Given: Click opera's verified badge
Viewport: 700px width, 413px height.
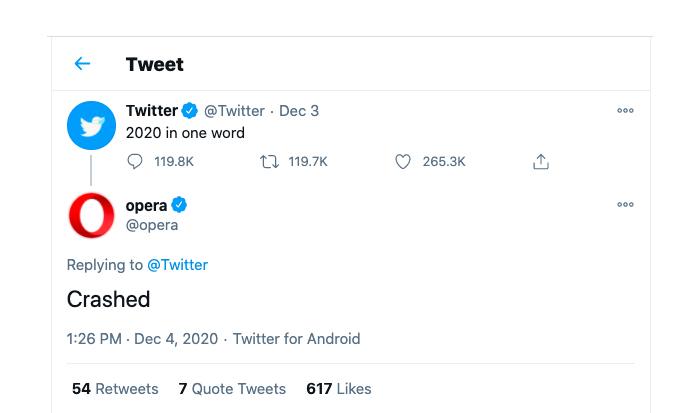Looking at the screenshot, I should click(179, 204).
